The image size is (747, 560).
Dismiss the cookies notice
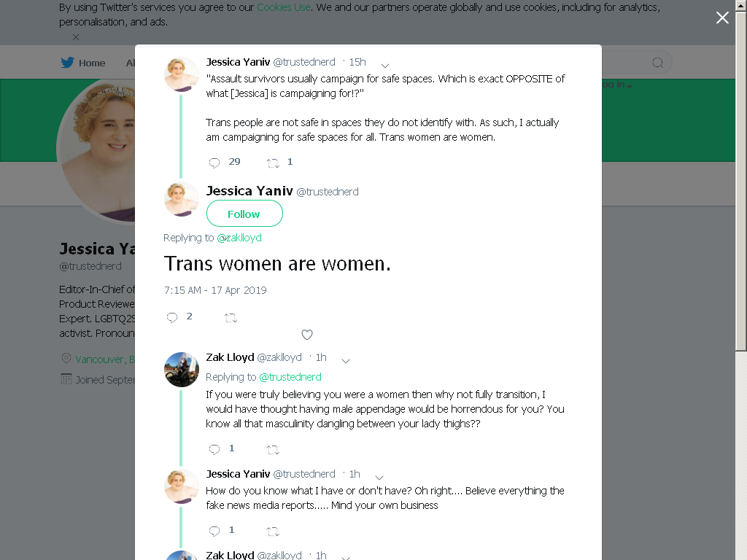76,36
